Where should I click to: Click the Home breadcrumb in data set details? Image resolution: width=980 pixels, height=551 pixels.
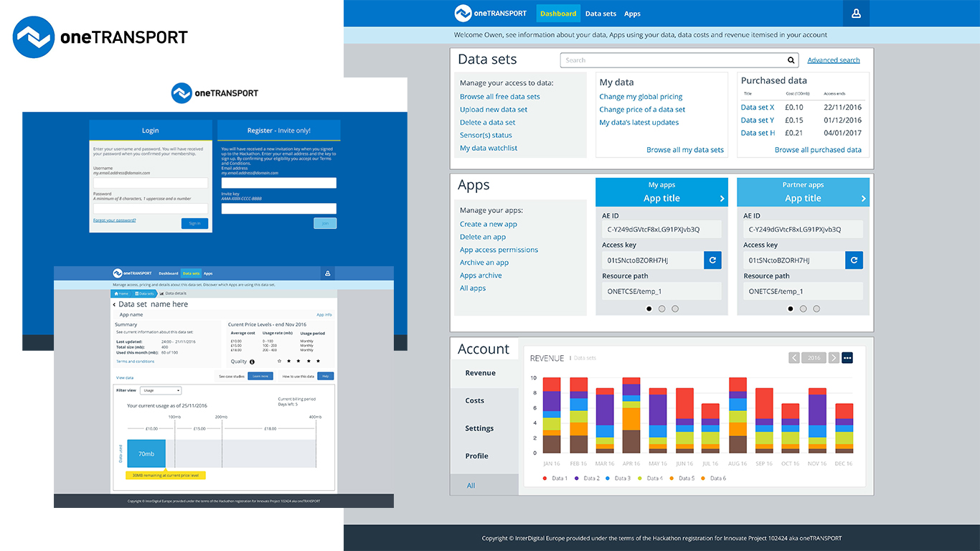(121, 293)
